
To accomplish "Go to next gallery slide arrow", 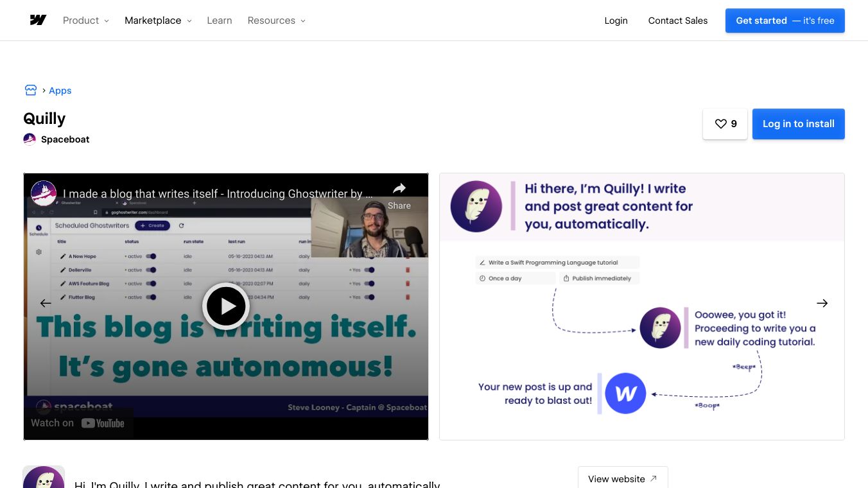I will click(x=822, y=303).
